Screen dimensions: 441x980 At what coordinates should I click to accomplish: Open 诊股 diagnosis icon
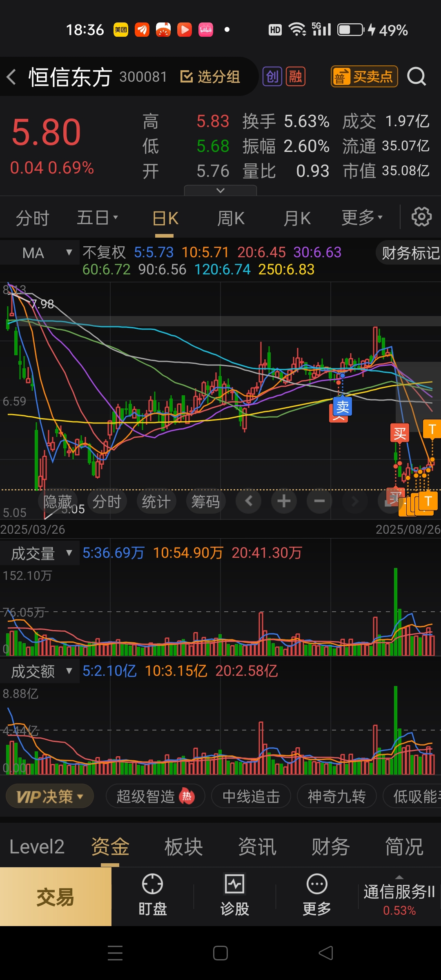[235, 895]
